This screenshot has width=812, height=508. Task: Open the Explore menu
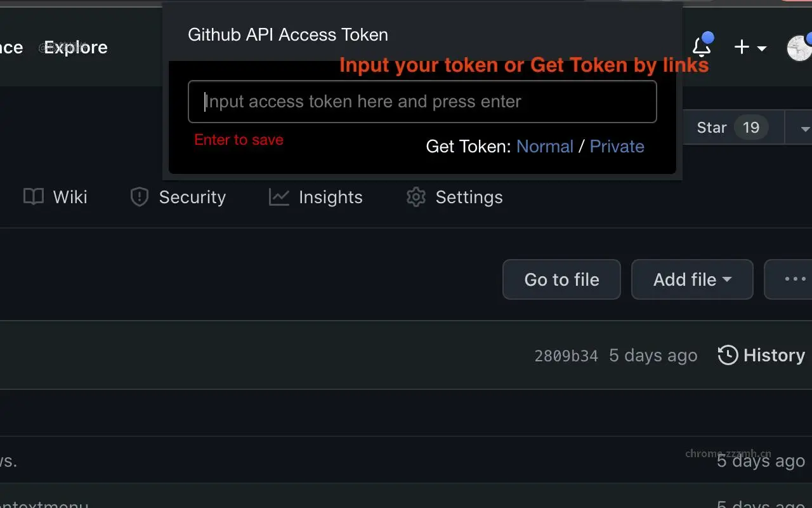tap(74, 47)
